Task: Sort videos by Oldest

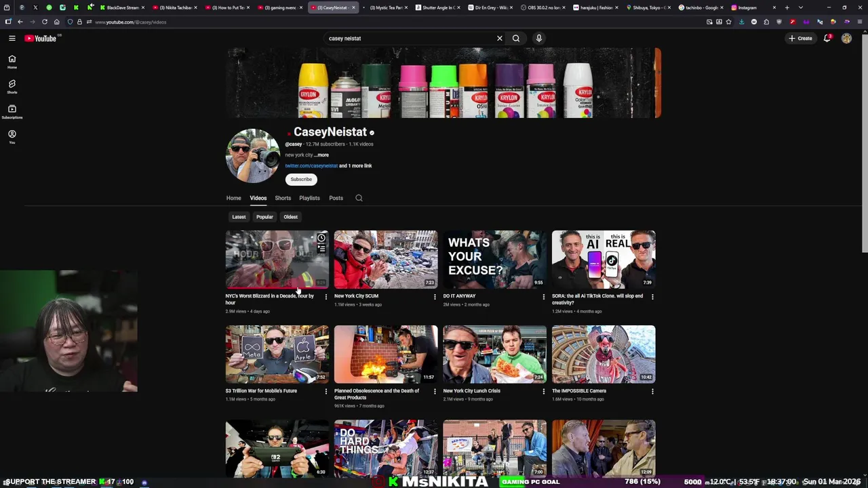Action: pyautogui.click(x=290, y=217)
